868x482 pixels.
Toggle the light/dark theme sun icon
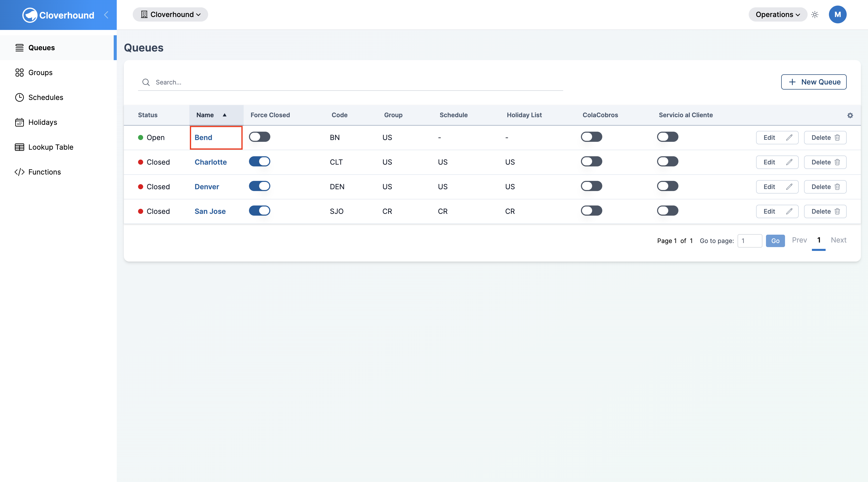point(815,14)
